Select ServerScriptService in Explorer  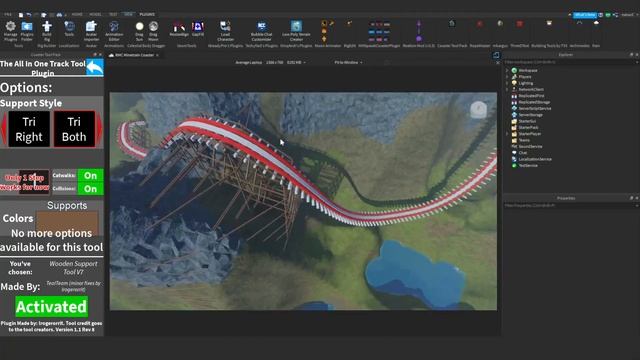(531, 109)
